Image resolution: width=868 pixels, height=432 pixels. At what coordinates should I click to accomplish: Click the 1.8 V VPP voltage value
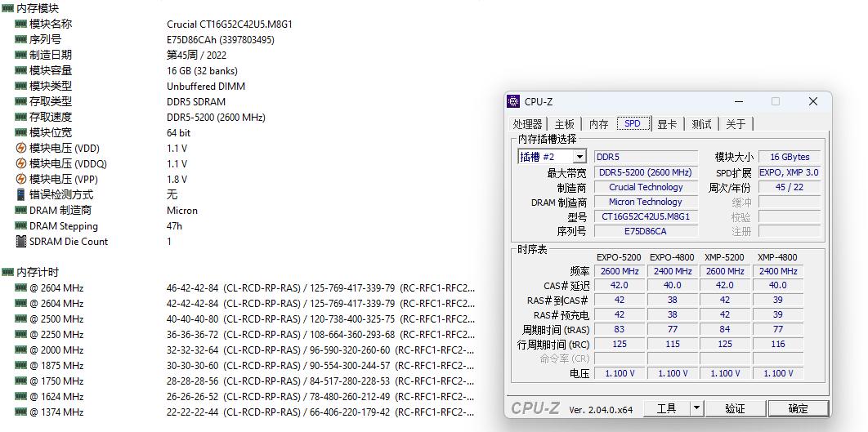[x=177, y=179]
